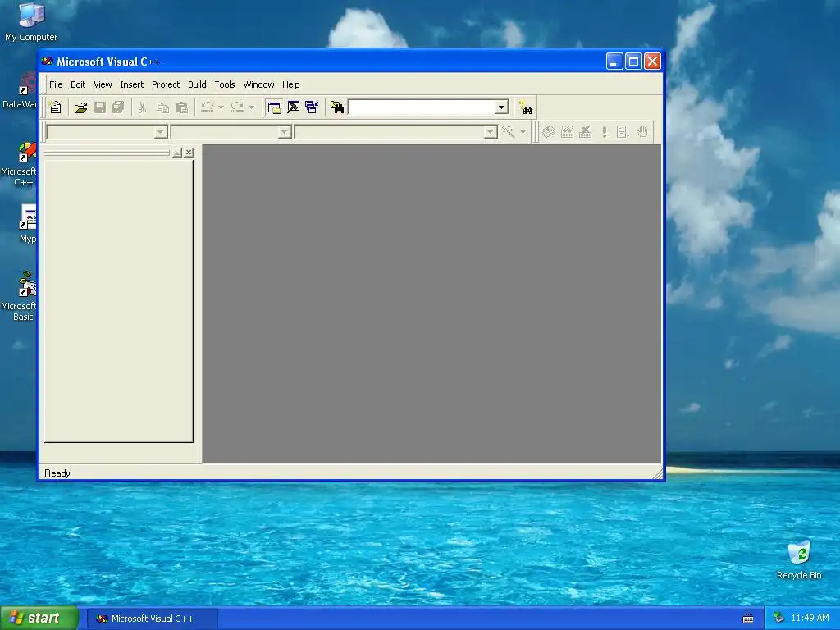Click the Undo arrow icon
840x630 pixels.
(x=208, y=107)
